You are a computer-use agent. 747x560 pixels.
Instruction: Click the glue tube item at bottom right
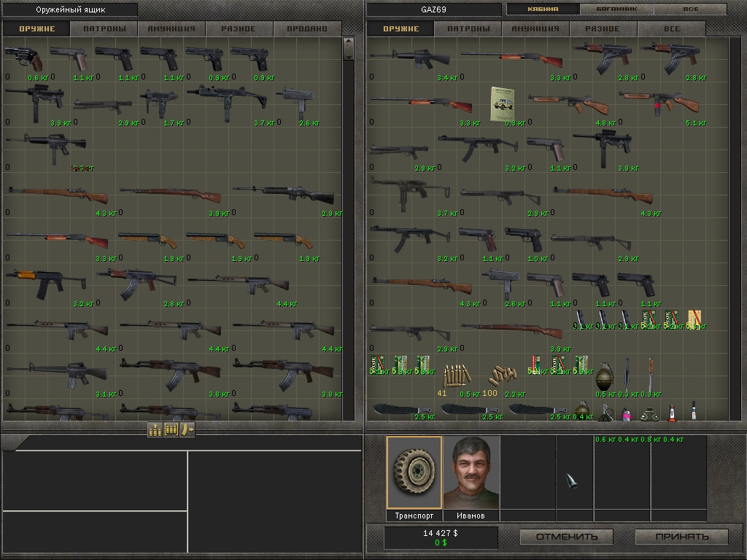tap(693, 412)
